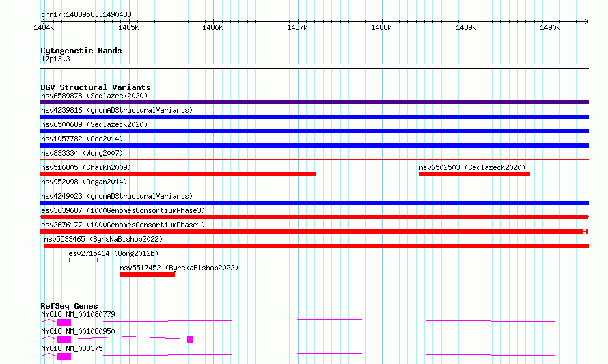
Task: Open nsv1057782 (Coe2014) variant label
Action: tap(82, 139)
